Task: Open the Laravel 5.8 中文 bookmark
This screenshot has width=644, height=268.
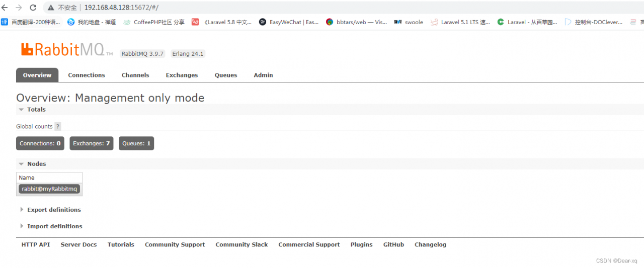Action: click(222, 22)
